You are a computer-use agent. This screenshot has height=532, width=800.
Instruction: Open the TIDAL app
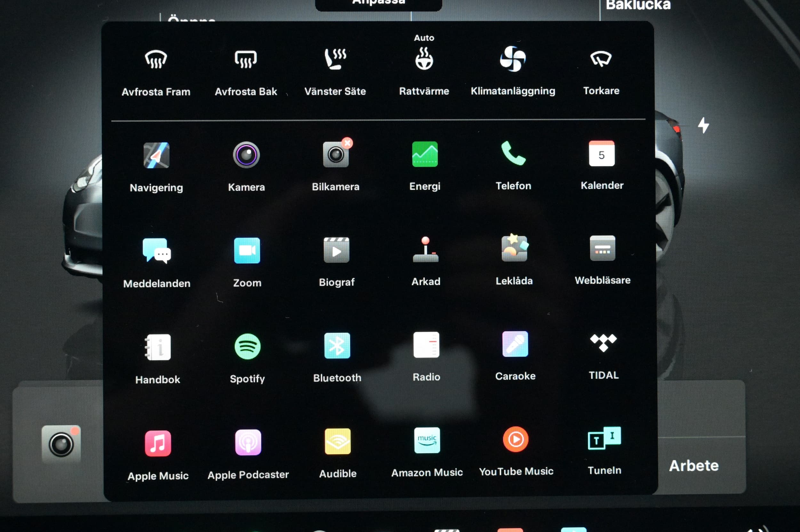[603, 343]
